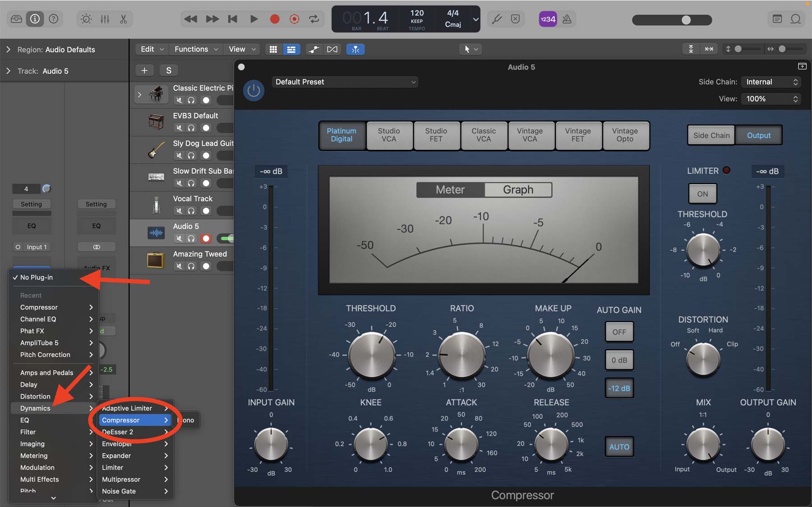Image resolution: width=812 pixels, height=507 pixels.
Task: Toggle the Show Automation icon
Action: 314,49
